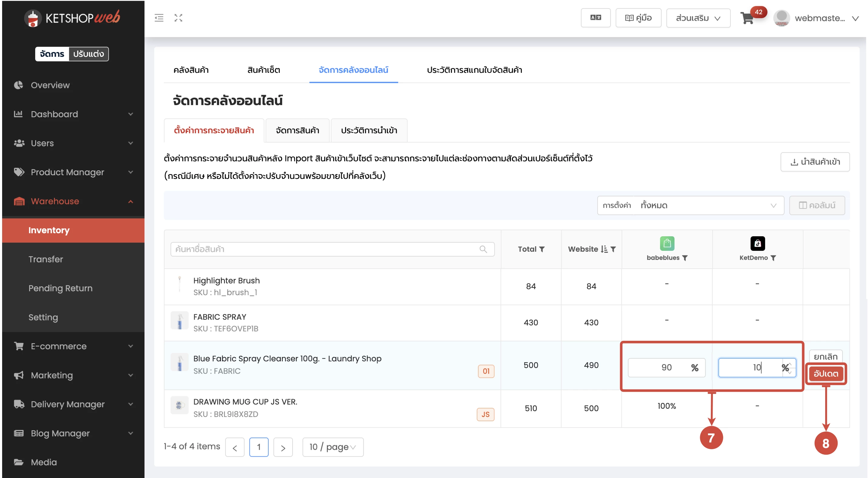The width and height of the screenshot is (868, 478).
Task: Click the product name search field
Action: (324, 249)
